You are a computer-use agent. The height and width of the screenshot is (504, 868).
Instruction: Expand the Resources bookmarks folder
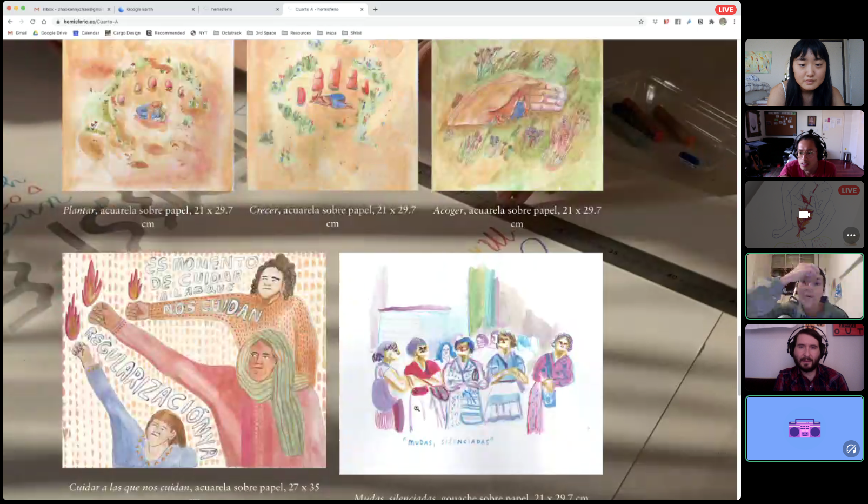tap(297, 33)
